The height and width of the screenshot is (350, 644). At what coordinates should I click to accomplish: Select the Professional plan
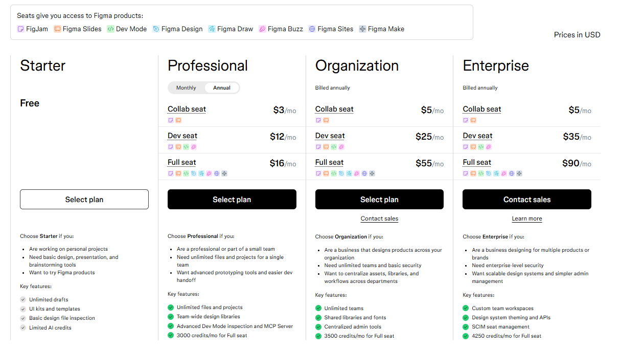(x=232, y=200)
